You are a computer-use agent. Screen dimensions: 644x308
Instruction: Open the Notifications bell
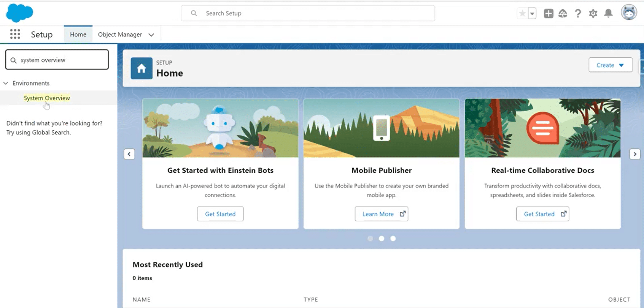click(x=608, y=14)
